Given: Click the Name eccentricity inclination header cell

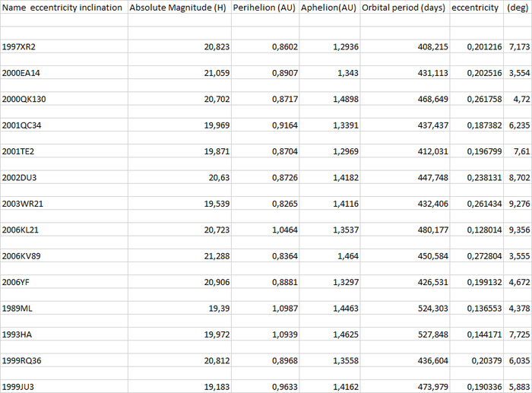Looking at the screenshot, I should click(62, 8).
